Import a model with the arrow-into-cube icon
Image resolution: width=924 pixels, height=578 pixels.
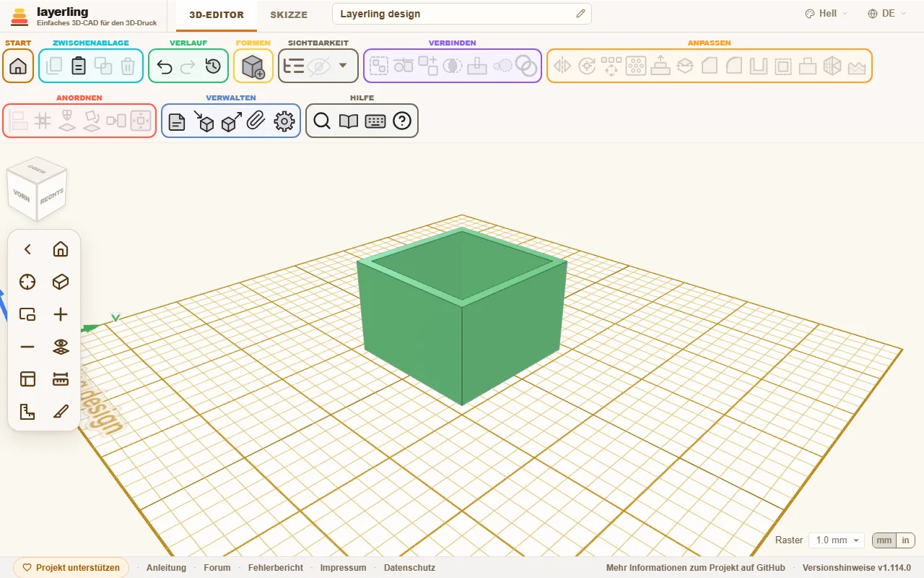[x=204, y=121]
